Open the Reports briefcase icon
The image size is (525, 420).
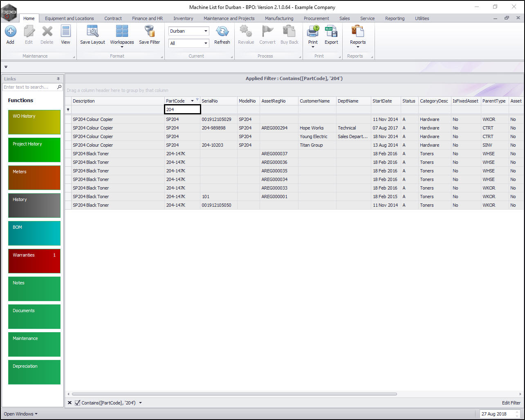coord(358,31)
